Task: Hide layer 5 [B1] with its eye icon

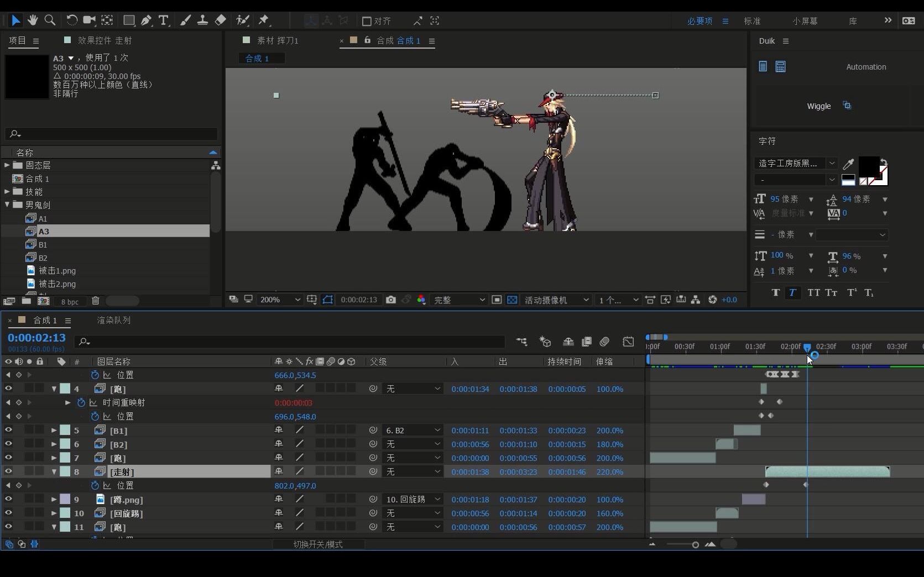Action: click(x=8, y=430)
